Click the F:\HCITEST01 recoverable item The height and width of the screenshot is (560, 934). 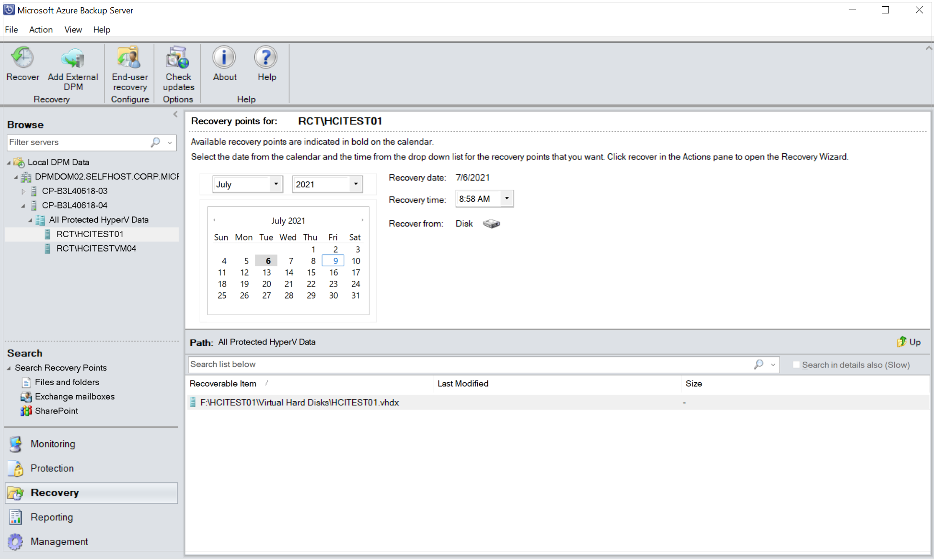300,402
